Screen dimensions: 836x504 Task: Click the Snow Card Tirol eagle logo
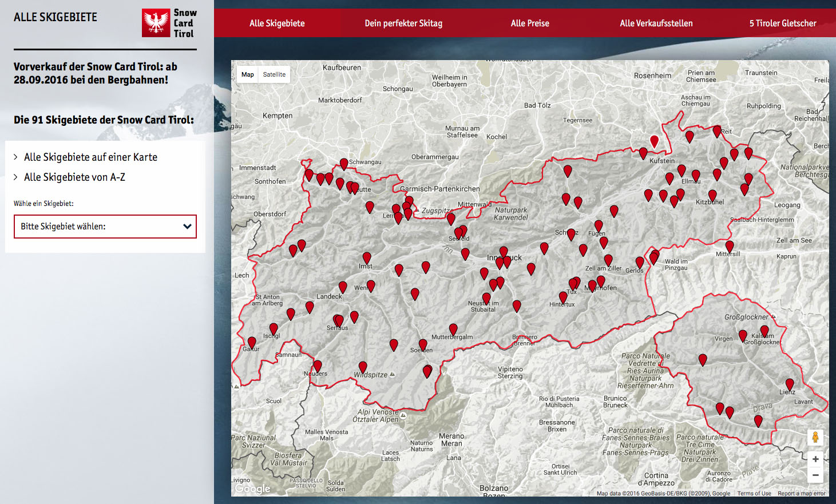tap(156, 23)
